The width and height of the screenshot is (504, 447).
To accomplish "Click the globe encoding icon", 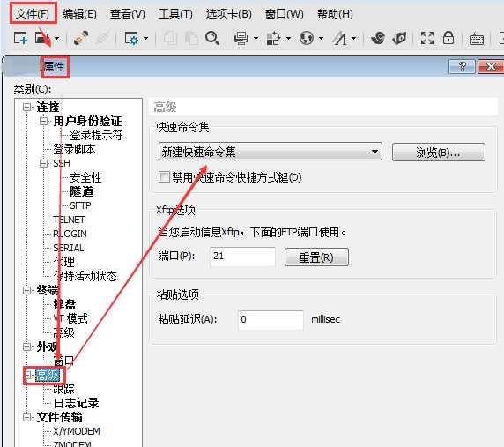I will coord(307,38).
